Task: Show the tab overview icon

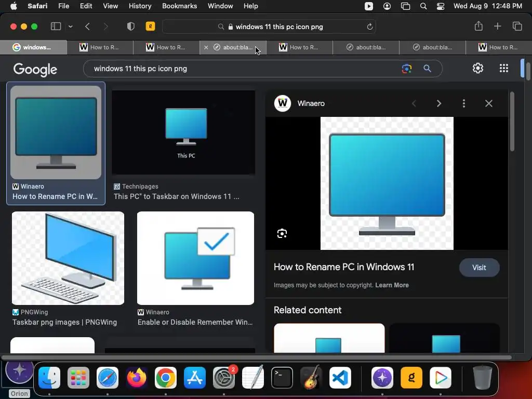Action: pos(517,26)
